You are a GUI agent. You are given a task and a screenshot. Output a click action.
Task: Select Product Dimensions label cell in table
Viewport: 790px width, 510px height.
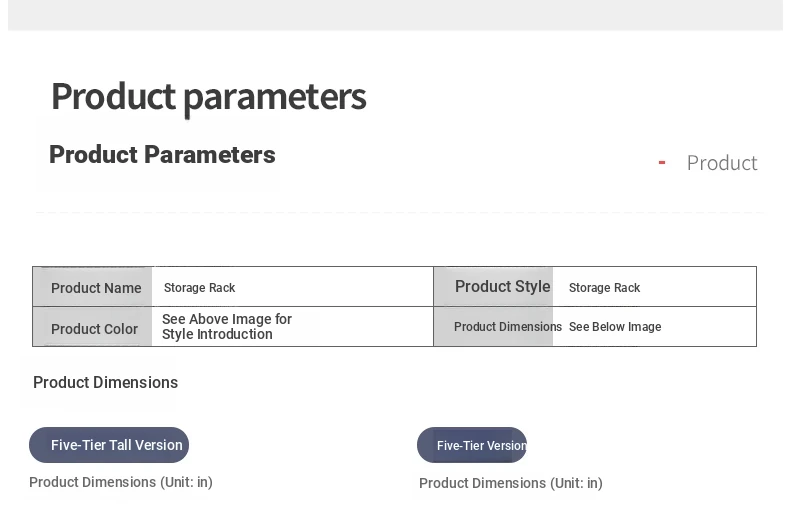(507, 327)
